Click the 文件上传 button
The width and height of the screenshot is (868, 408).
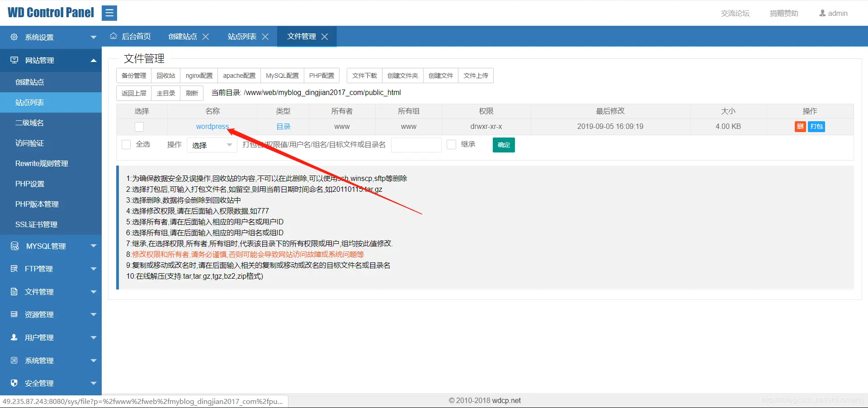[476, 76]
